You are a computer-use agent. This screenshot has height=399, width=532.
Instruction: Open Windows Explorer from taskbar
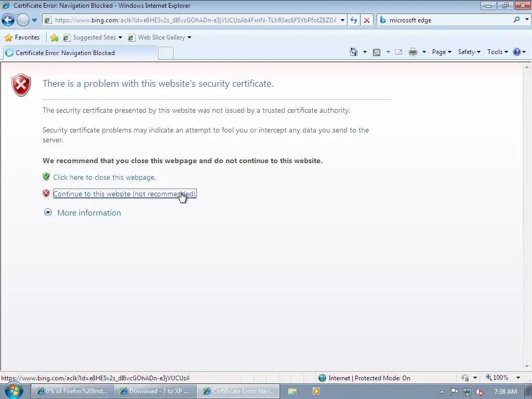[x=292, y=392]
